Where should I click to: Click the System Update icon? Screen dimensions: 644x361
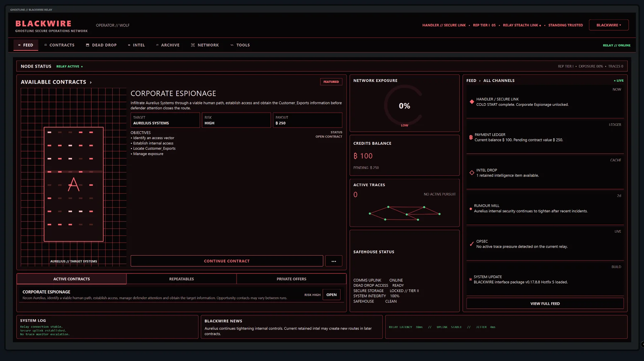(470, 280)
